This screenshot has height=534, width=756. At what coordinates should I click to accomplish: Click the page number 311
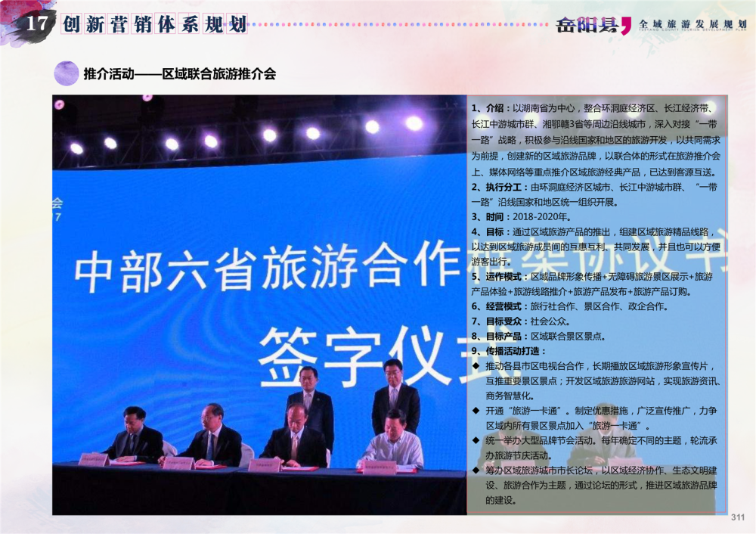pos(738,517)
